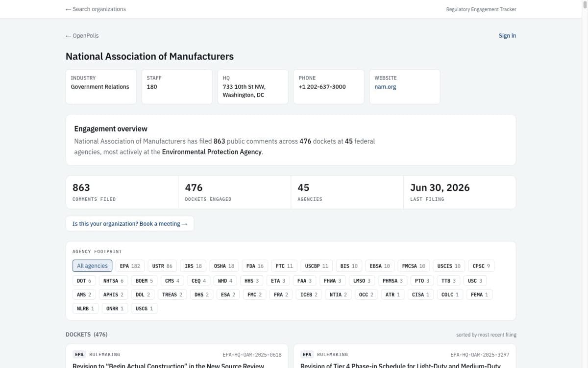Viewport: 588px width, 368px height.
Task: Pick the TTB 3 agency chip
Action: (448, 281)
